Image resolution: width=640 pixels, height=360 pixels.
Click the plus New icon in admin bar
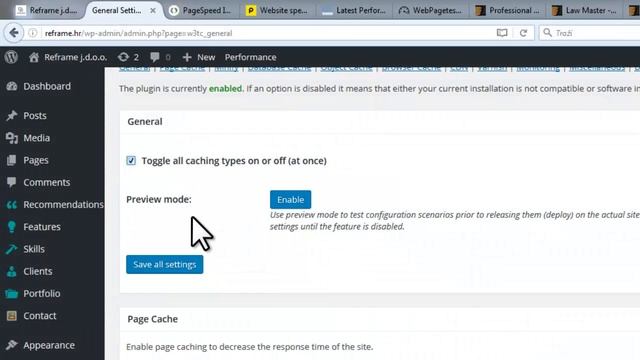click(x=187, y=58)
